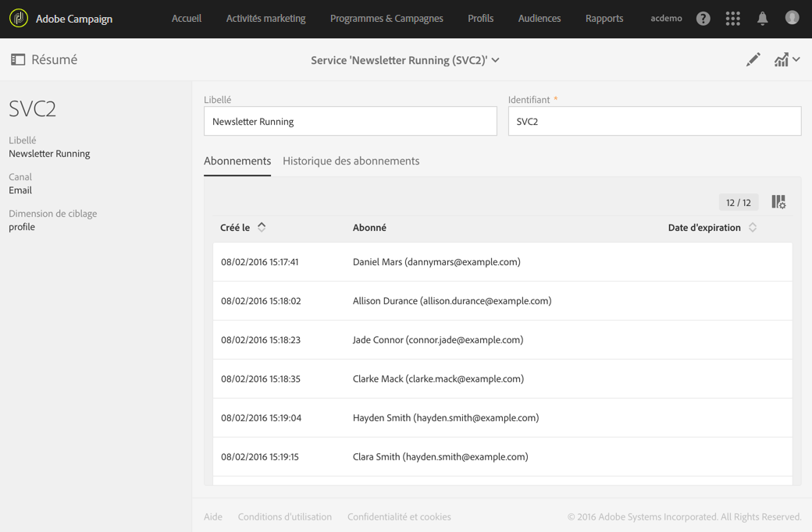This screenshot has height=532, width=812.
Task: Open the apps grid switcher icon
Action: pos(732,19)
